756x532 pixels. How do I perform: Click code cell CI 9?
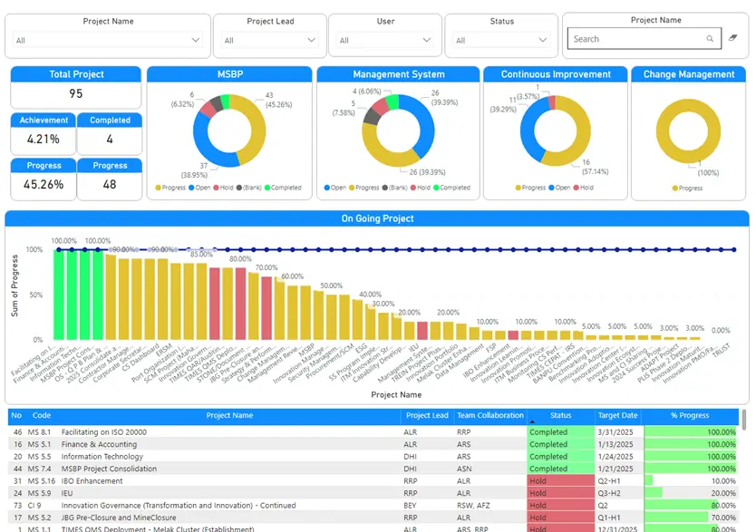(34, 506)
